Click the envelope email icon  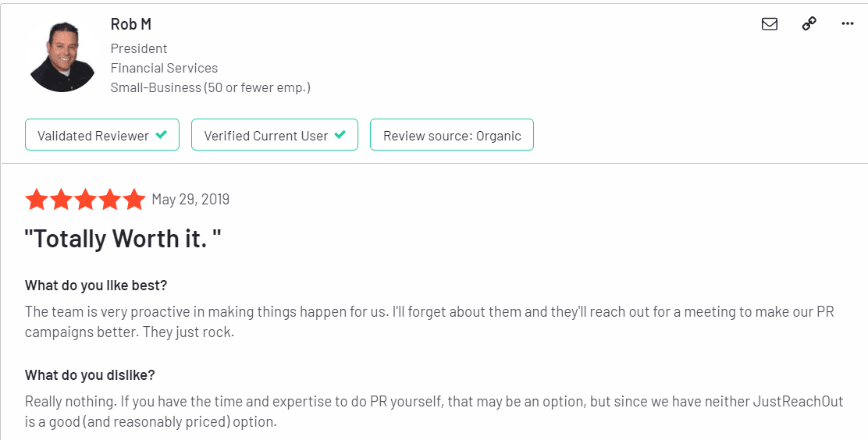pos(770,24)
